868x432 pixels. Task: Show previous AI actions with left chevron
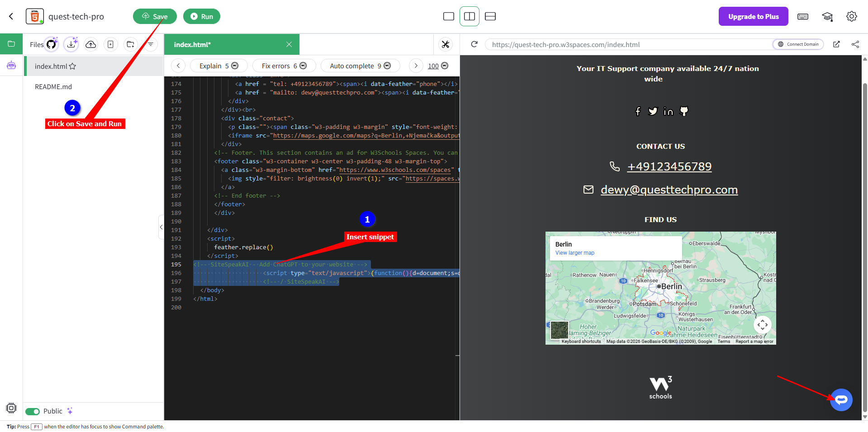(178, 66)
